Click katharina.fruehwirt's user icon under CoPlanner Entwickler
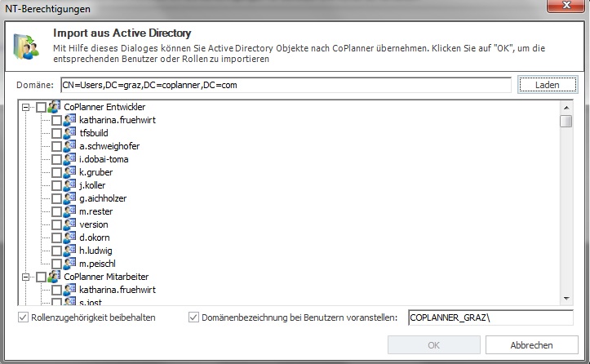Screen dimensions: 590x364 (x=69, y=120)
